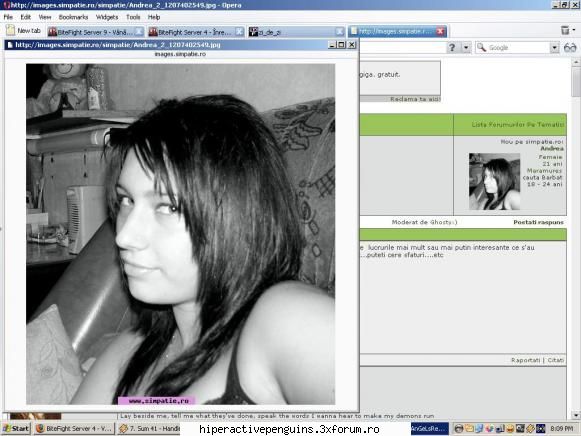581x436 pixels.
Task: Switch to BiteFight Server 9 tab
Action: [x=95, y=32]
